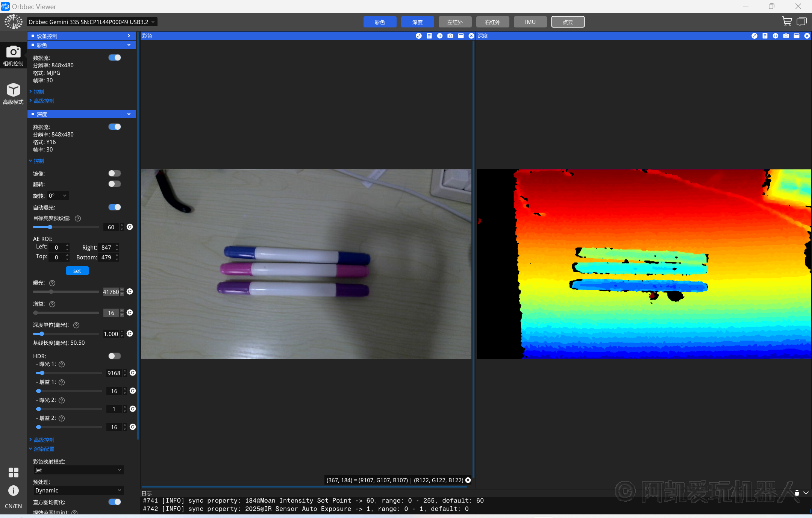Reset exposure (曝光) value to default
812x518 pixels.
(x=130, y=292)
